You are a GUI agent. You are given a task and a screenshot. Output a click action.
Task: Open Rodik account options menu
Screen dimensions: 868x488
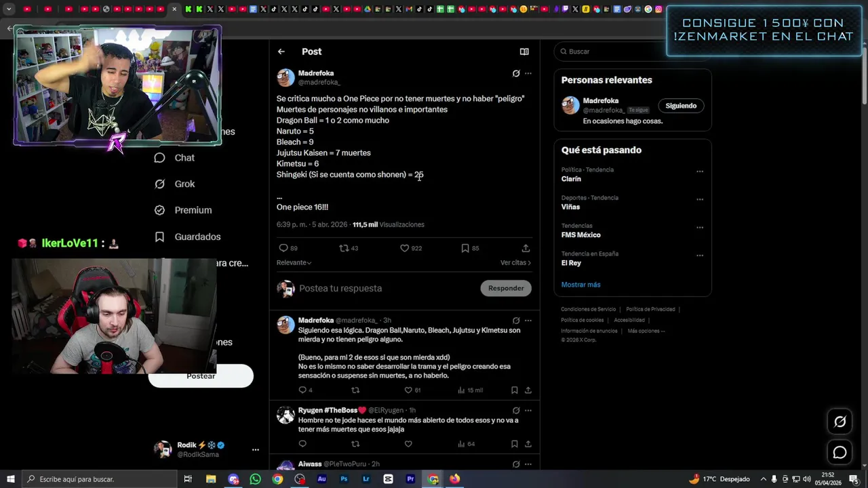pos(256,449)
